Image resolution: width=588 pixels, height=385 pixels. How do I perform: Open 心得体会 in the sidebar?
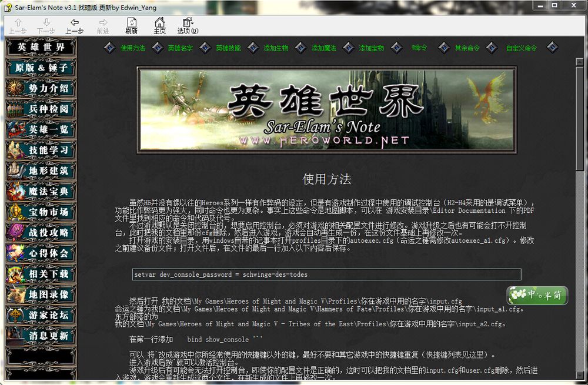coord(41,253)
